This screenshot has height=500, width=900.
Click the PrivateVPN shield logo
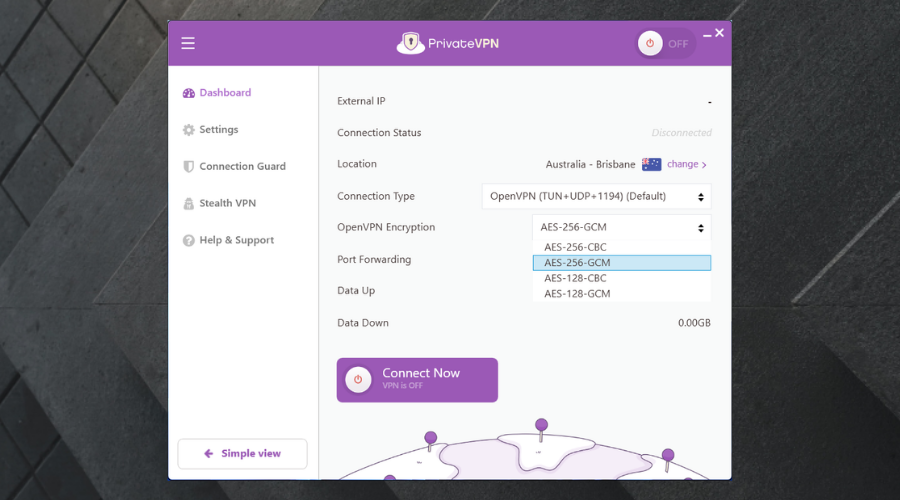410,43
